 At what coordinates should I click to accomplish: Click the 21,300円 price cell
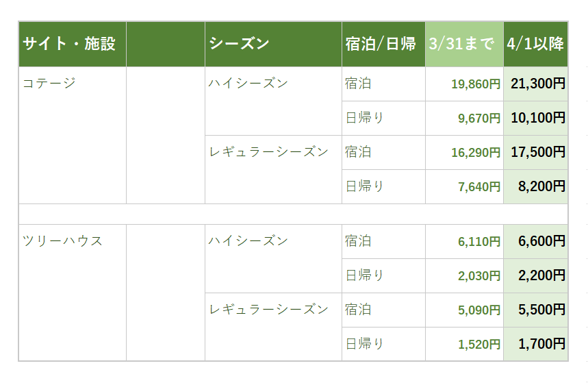pyautogui.click(x=537, y=84)
